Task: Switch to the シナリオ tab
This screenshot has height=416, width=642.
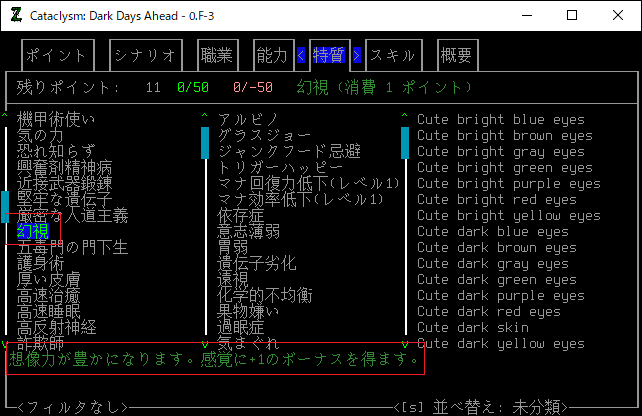Action: (146, 55)
